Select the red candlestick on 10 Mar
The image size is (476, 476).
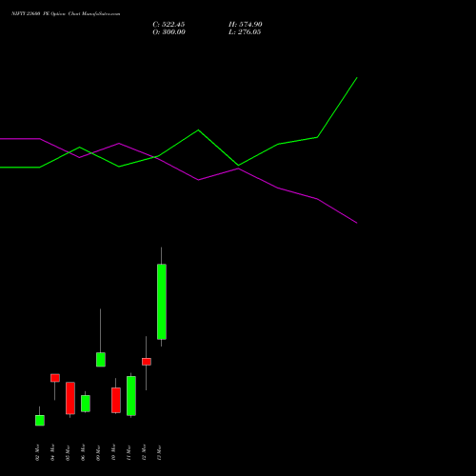pyautogui.click(x=116, y=400)
